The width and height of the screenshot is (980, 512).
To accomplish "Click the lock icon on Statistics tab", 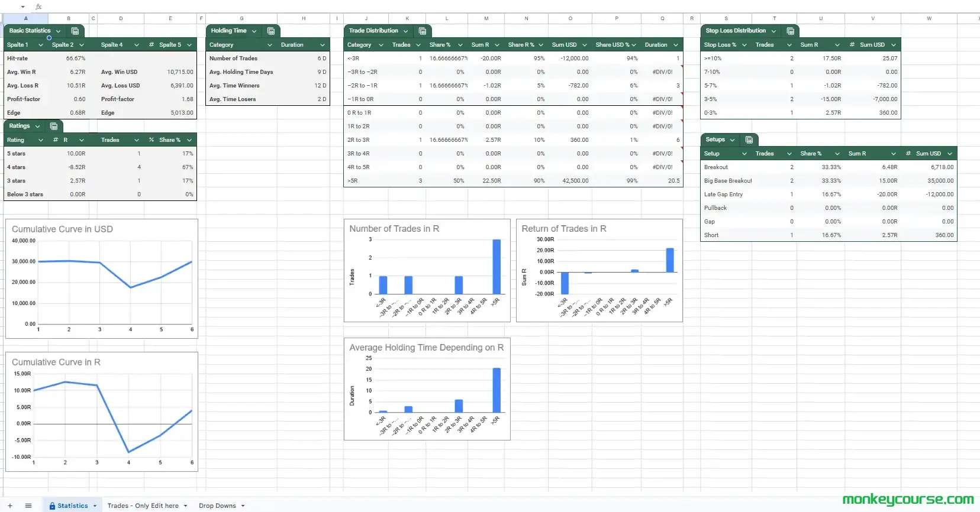I will 52,506.
